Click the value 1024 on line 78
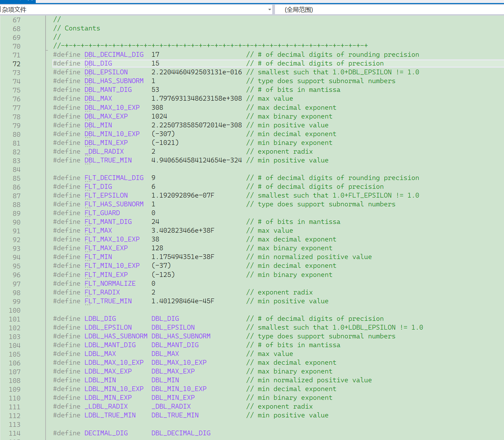The height and width of the screenshot is (440, 504). click(x=160, y=116)
